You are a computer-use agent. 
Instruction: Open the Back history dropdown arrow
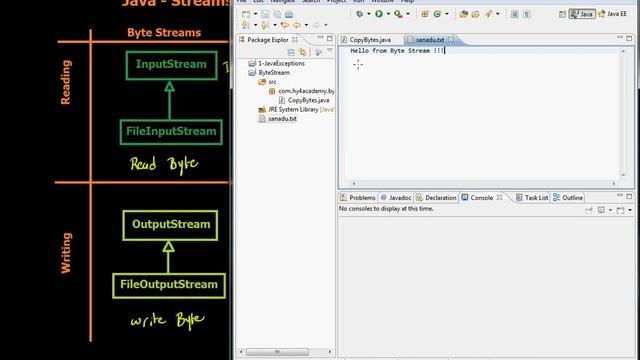coord(306,25)
